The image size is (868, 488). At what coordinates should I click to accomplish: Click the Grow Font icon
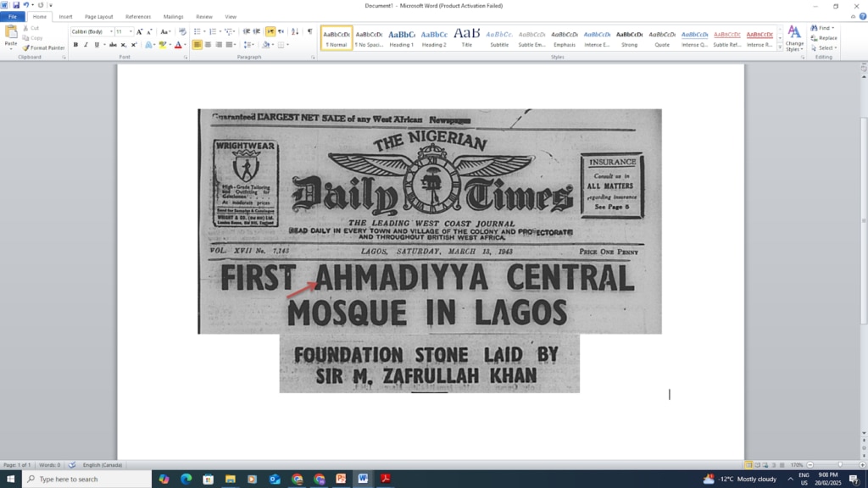140,31
